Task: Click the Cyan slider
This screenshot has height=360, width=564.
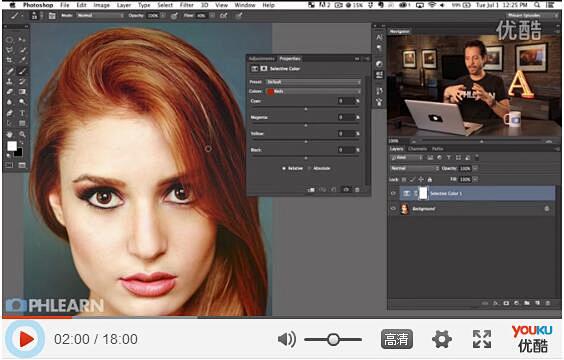Action: [x=306, y=109]
